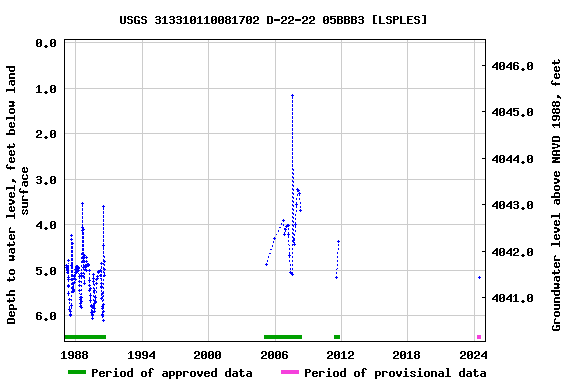Select the 1988 x-axis label
This screenshot has height=384, width=576.
click(x=74, y=355)
